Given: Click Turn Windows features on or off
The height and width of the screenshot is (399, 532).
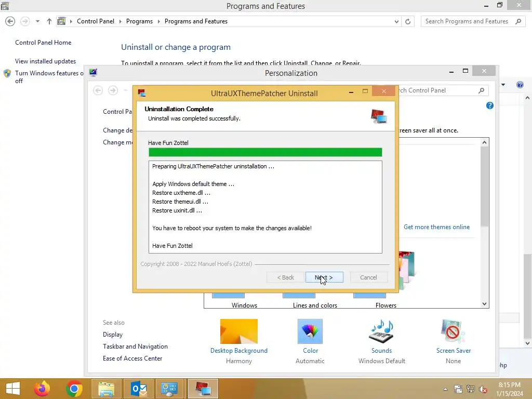Looking at the screenshot, I should 49,77.
